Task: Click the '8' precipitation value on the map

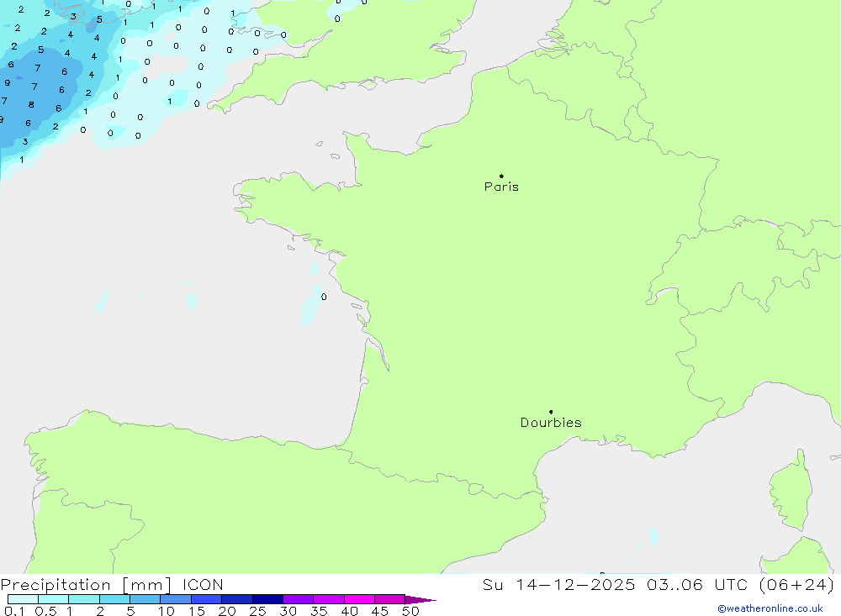Action: coord(32,104)
